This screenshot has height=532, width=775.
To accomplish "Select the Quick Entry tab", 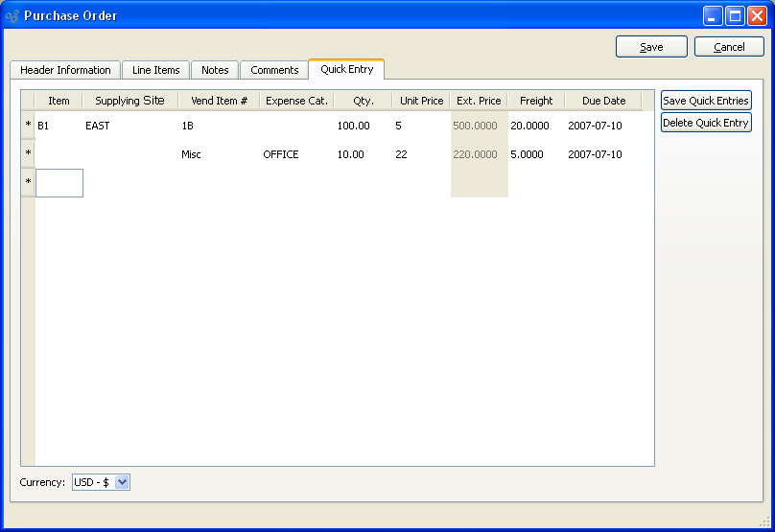I will tap(346, 69).
